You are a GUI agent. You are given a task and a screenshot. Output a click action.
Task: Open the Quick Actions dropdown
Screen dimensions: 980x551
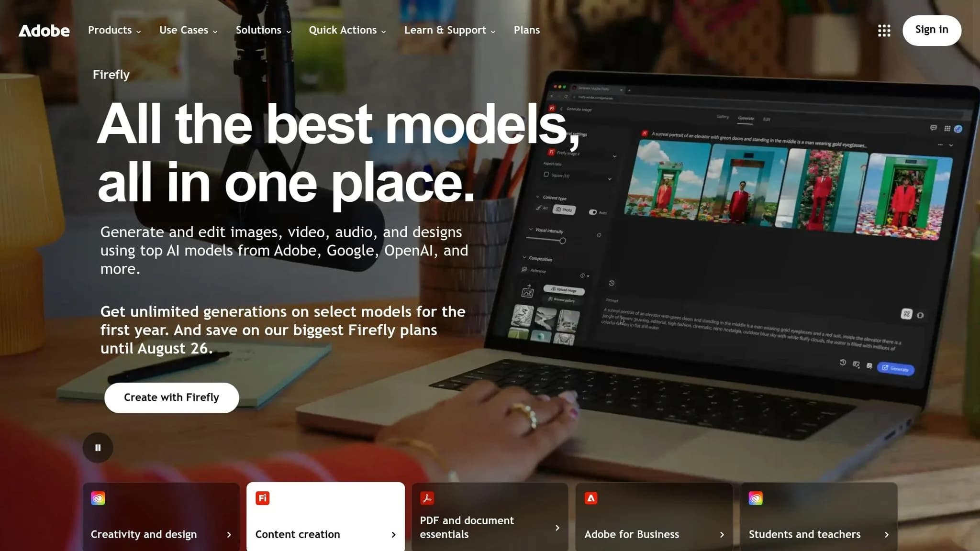(347, 30)
